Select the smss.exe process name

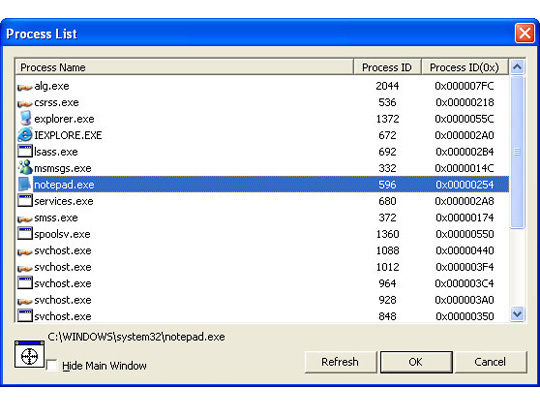pyautogui.click(x=56, y=218)
